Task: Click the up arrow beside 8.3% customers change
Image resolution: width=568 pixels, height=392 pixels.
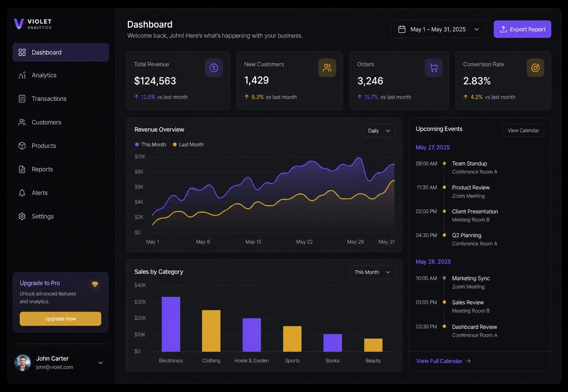Action: pyautogui.click(x=247, y=97)
